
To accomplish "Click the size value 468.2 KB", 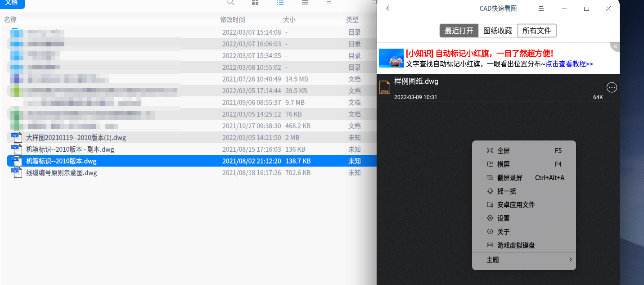I will (298, 126).
